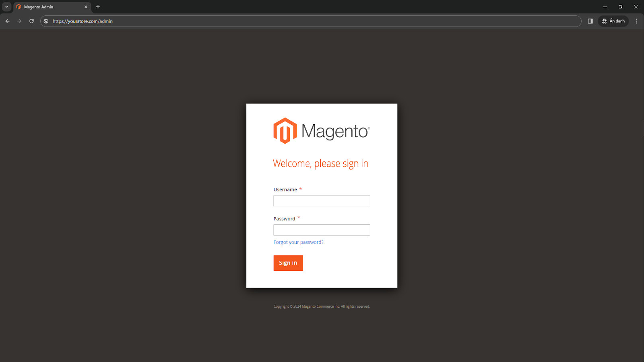Open the Forgot your password link
Viewport: 644px width, 362px height.
point(298,242)
